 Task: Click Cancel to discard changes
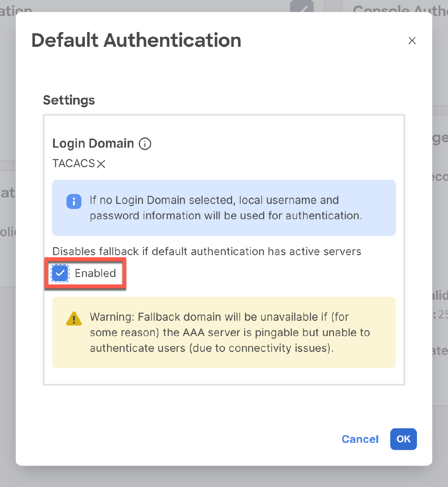click(360, 439)
